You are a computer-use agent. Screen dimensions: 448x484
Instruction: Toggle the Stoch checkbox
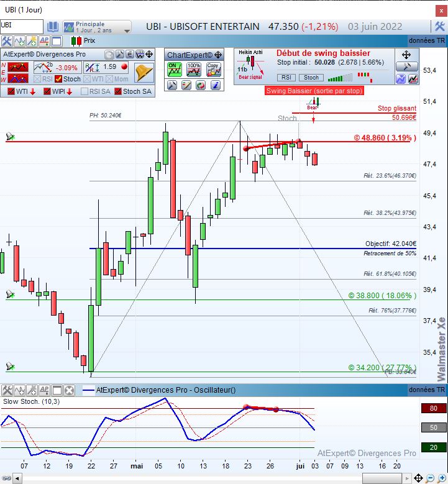[x=58, y=79]
